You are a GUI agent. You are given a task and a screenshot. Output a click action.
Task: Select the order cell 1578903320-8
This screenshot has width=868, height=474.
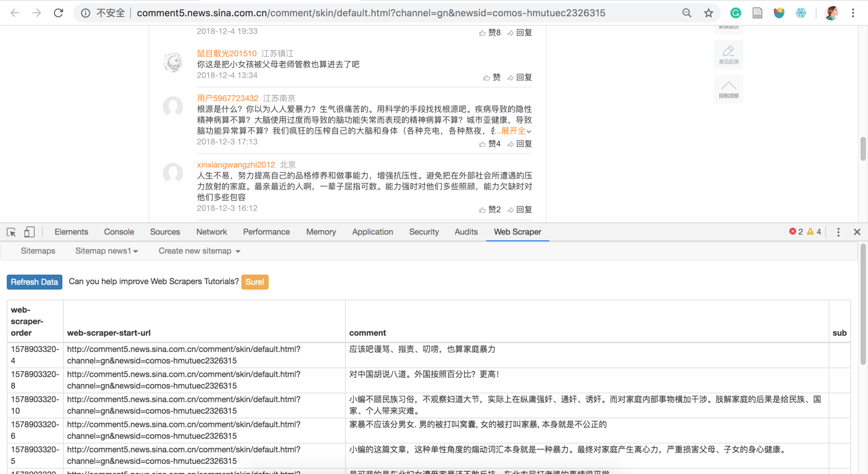pos(35,380)
